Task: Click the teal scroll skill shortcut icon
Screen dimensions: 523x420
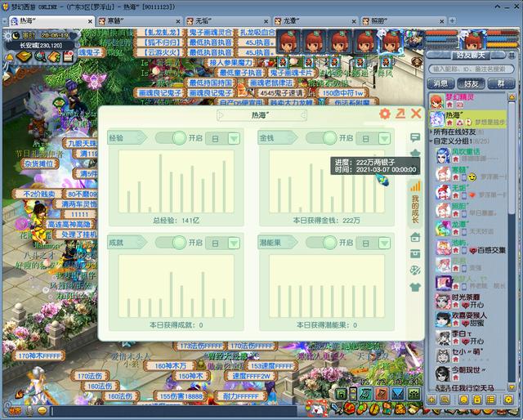Action: pos(365,394)
